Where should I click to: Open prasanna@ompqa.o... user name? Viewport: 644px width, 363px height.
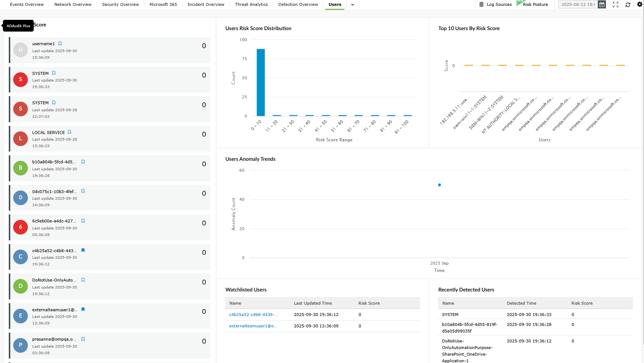(54, 339)
